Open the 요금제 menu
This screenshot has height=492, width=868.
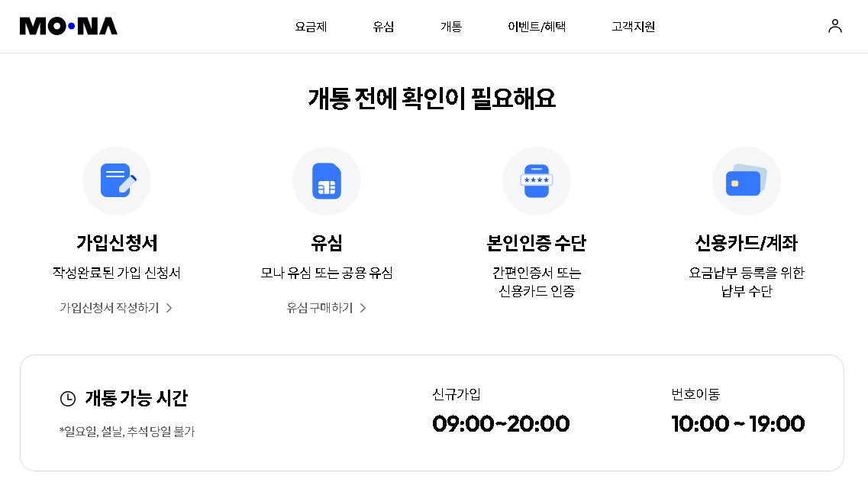(x=310, y=26)
